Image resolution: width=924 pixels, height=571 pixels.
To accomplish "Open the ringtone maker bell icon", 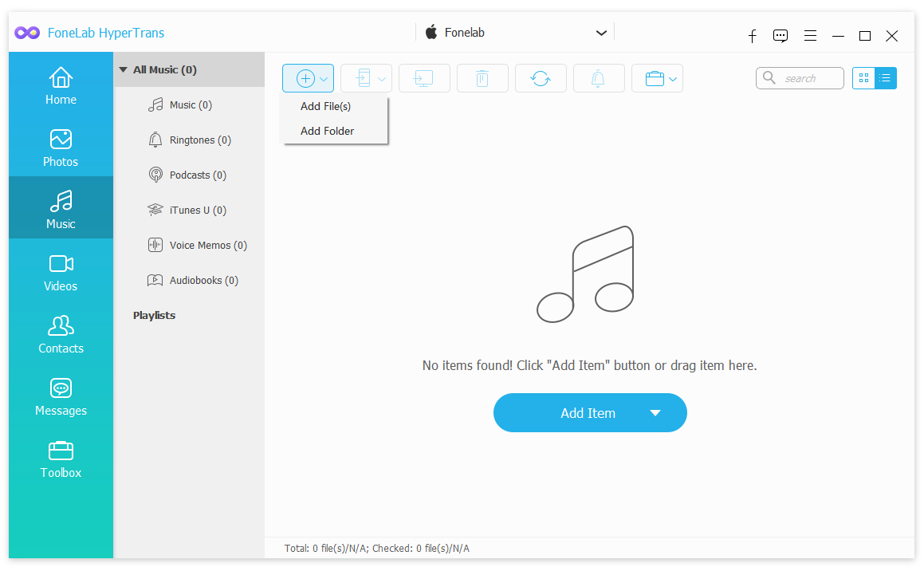I will tap(598, 78).
